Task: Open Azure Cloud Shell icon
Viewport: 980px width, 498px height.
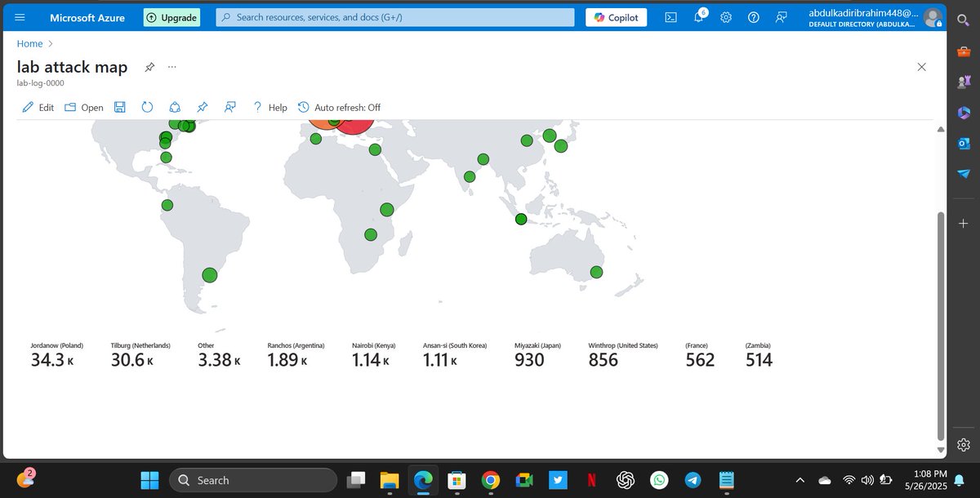Action: (670, 17)
